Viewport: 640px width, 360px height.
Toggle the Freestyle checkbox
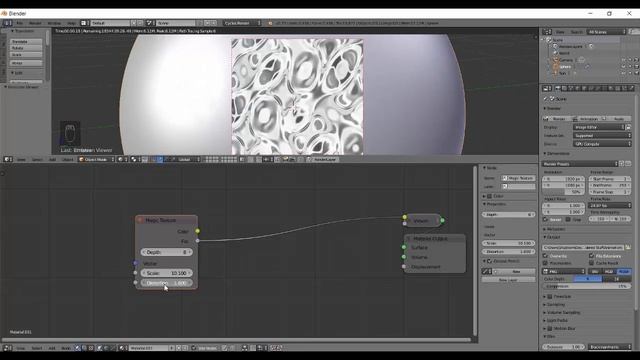[x=550, y=297]
